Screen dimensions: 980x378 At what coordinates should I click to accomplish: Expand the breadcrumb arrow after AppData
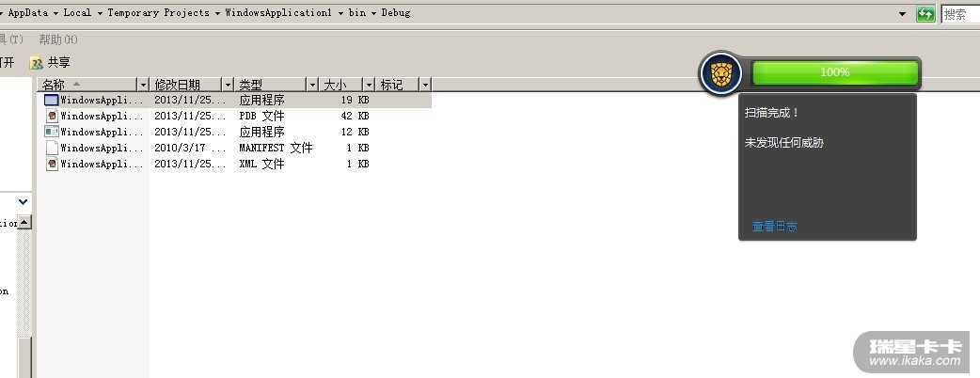coord(55,13)
